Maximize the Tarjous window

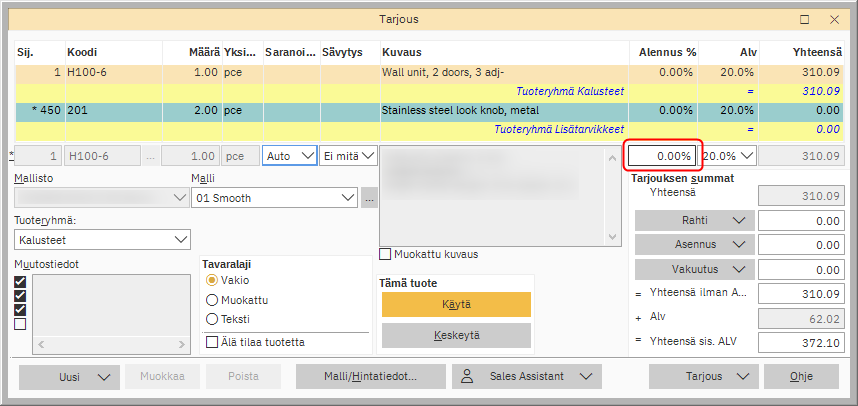coord(804,18)
